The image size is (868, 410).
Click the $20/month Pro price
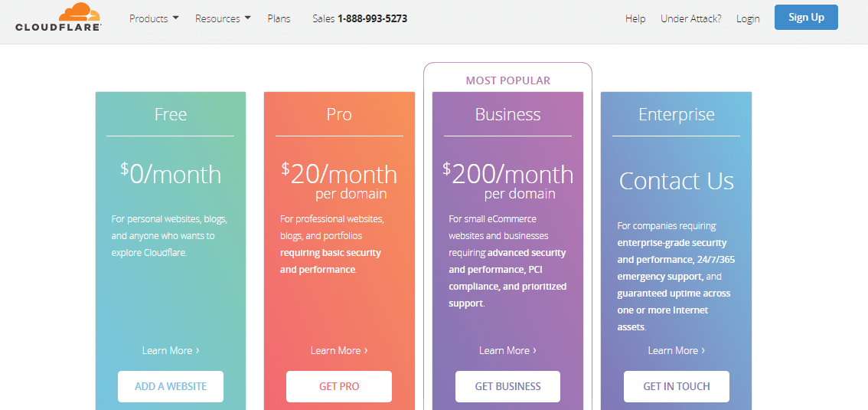pos(339,175)
